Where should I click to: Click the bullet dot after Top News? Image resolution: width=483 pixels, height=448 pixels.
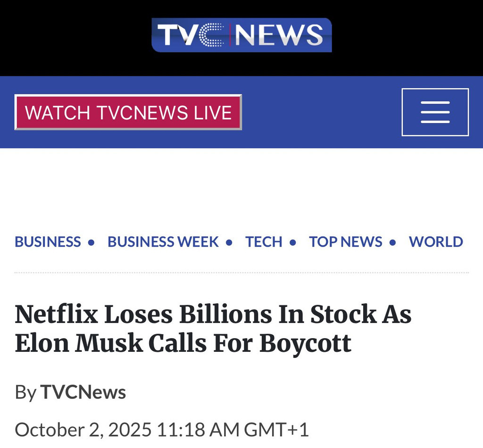pyautogui.click(x=393, y=243)
